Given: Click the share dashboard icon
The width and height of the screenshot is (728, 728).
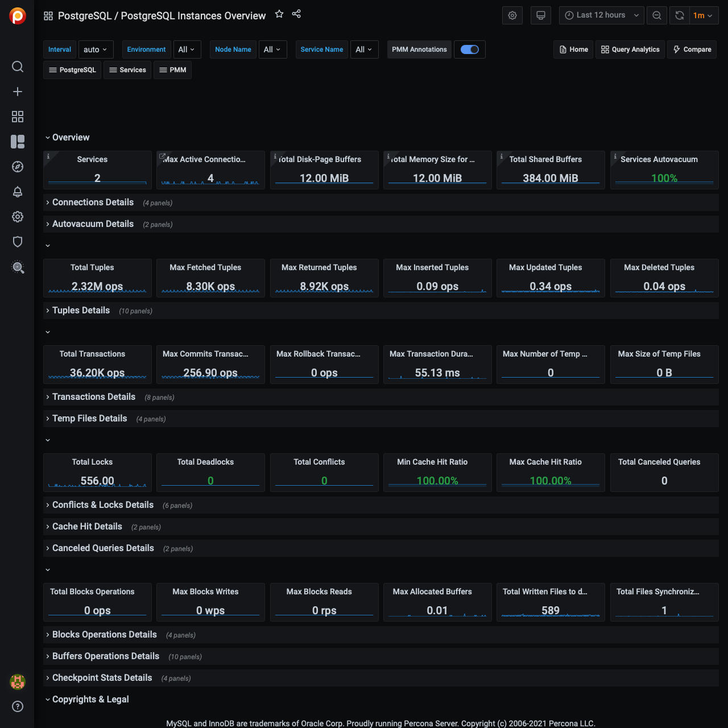Looking at the screenshot, I should pos(296,14).
